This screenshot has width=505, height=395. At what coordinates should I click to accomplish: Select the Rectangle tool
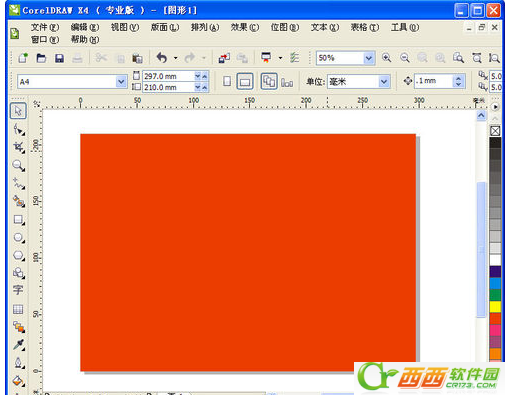[x=18, y=220]
